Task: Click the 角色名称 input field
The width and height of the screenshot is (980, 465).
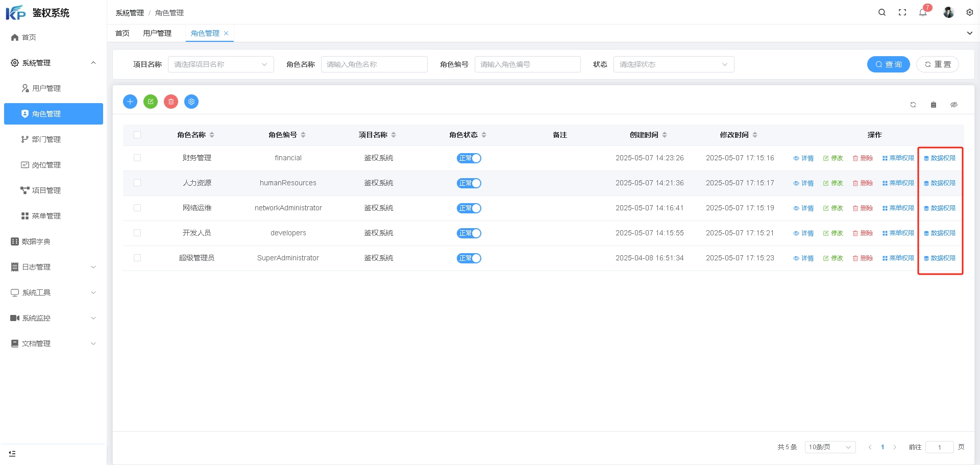Action: click(x=374, y=64)
